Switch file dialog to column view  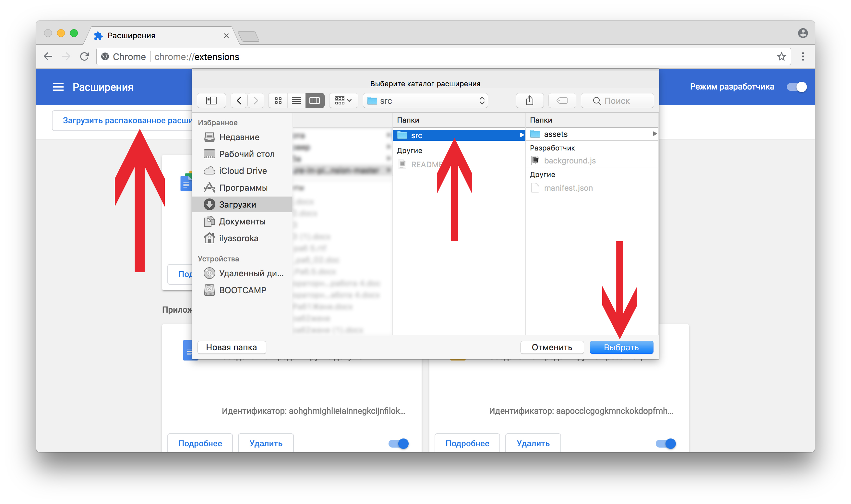click(315, 101)
